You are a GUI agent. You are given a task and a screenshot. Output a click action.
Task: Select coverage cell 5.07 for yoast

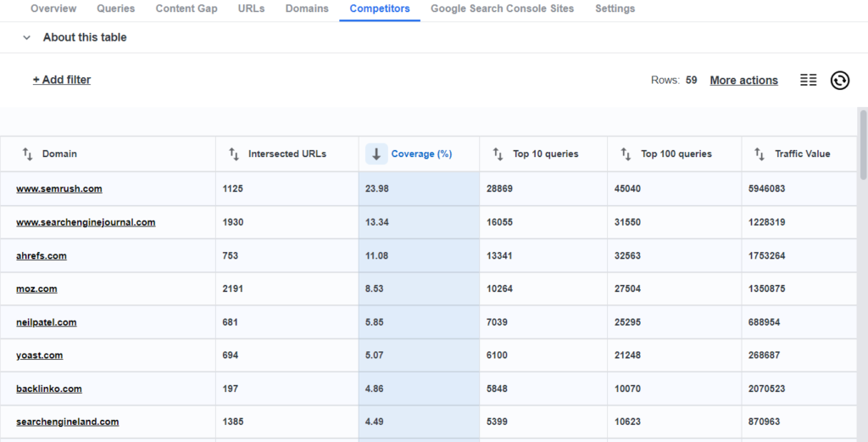tap(419, 355)
